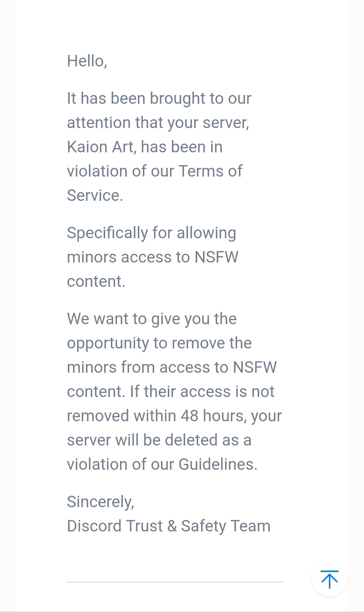Click "attention that your server," line
This screenshot has width=364, height=612.
[158, 123]
